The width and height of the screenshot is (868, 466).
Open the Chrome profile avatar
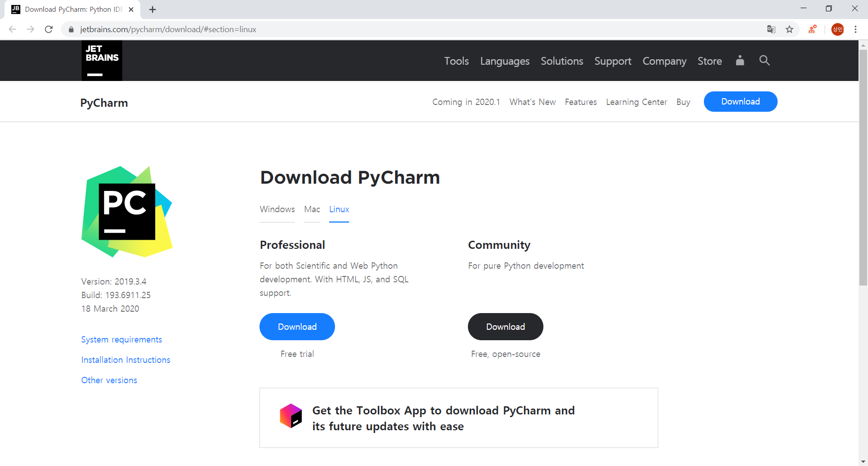838,29
